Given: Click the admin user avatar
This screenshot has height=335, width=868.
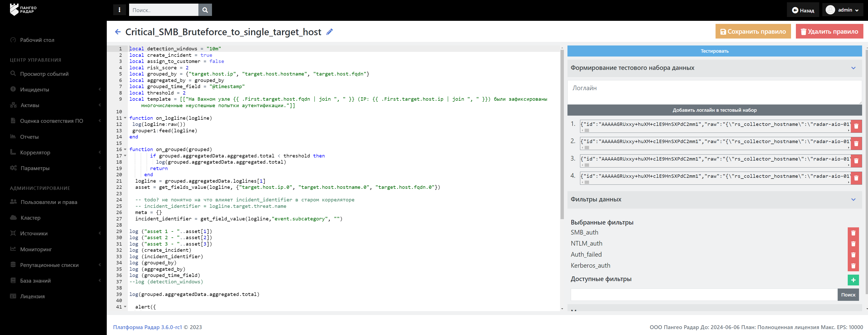Looking at the screenshot, I should tap(830, 10).
